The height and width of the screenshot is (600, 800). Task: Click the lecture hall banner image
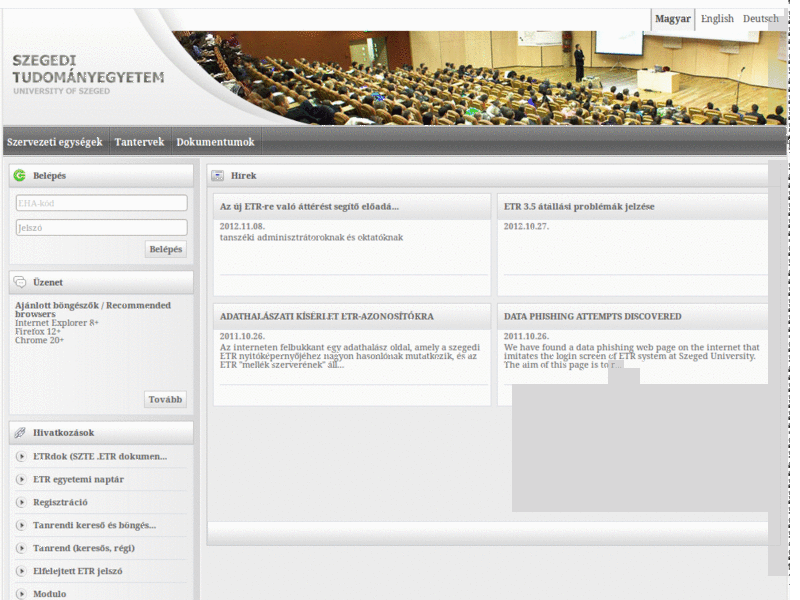(480, 78)
